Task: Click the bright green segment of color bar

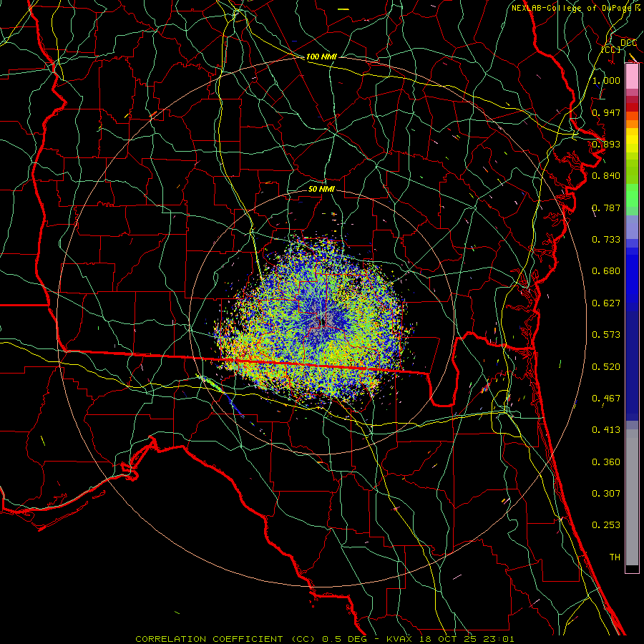Action: point(632,195)
